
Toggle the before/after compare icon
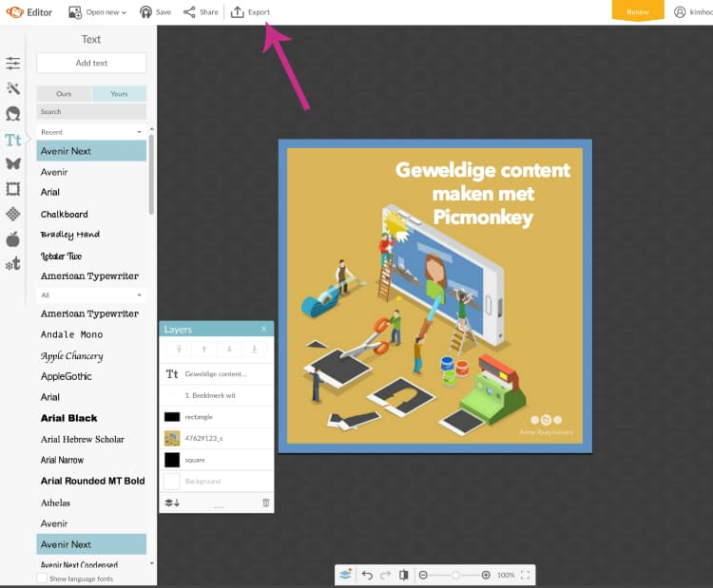[404, 575]
